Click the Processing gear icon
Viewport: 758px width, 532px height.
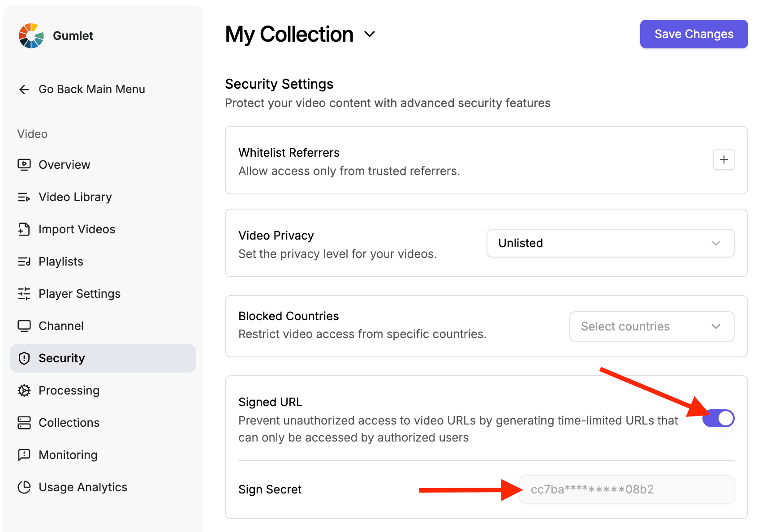click(24, 390)
